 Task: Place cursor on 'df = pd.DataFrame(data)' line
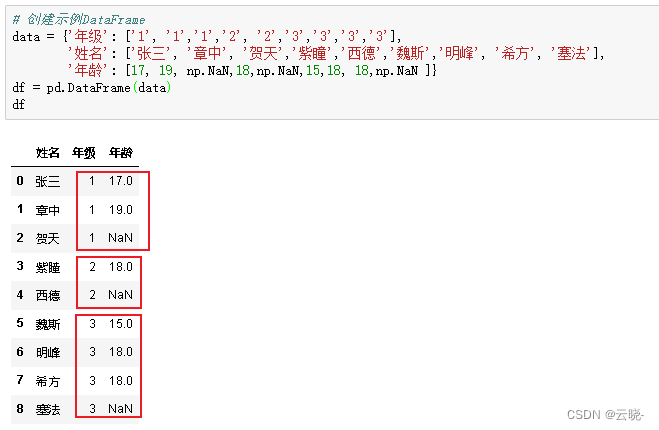click(x=92, y=87)
